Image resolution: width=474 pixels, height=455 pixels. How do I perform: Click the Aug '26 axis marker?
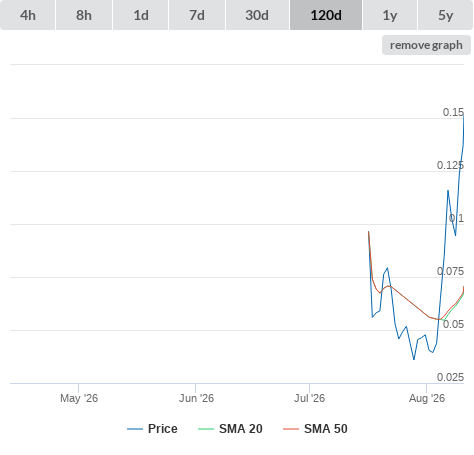427,398
